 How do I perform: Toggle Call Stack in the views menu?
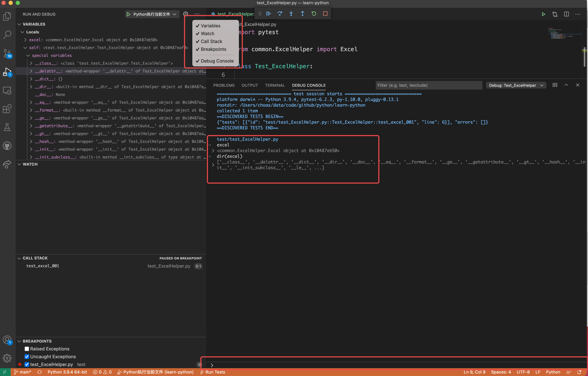(x=211, y=41)
